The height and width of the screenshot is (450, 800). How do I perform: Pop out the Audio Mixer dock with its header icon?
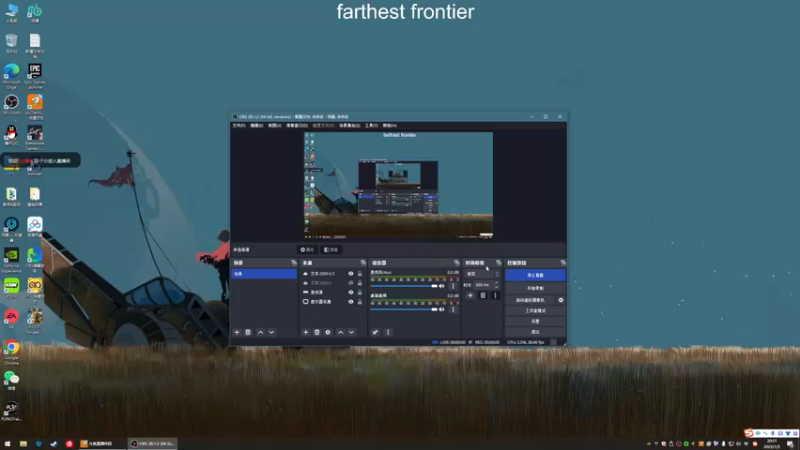click(457, 263)
